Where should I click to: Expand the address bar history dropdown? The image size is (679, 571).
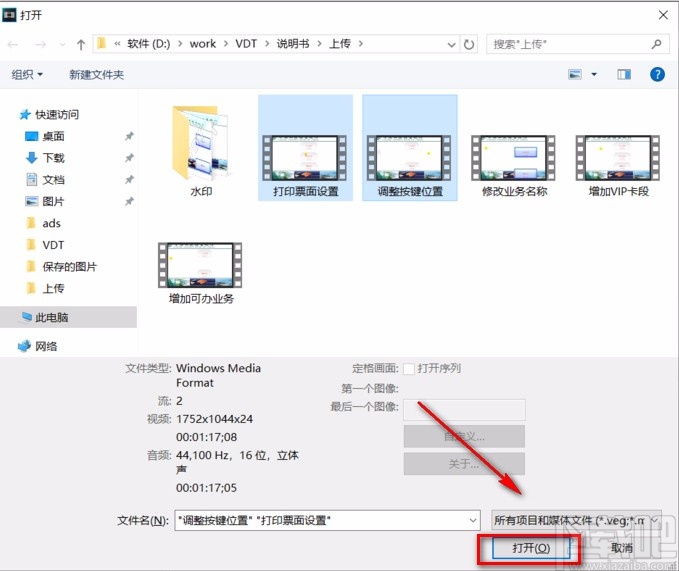point(451,44)
